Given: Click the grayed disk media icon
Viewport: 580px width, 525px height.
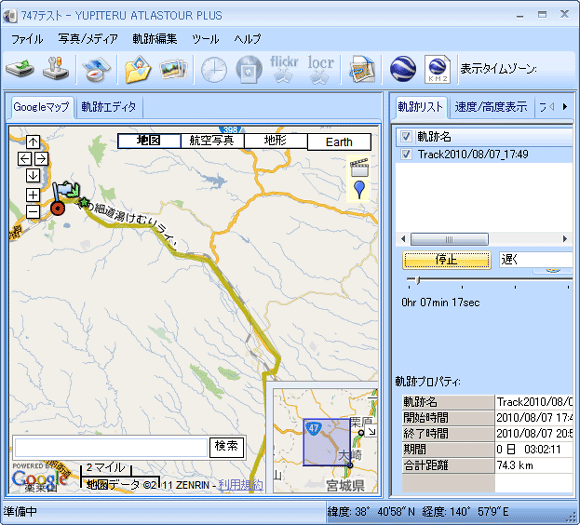Looking at the screenshot, I should [249, 69].
